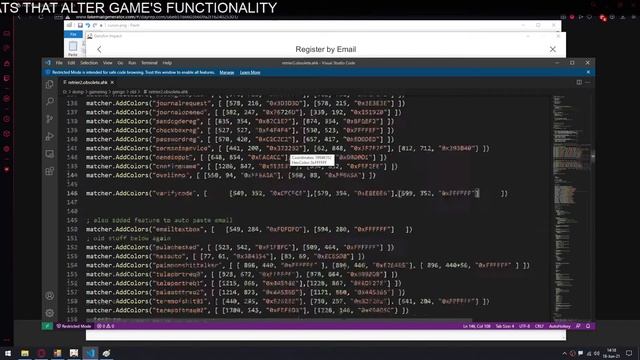Image resolution: width=640 pixels, height=360 pixels.
Task: Click the save icon in Paint title bar
Action: 80,25
